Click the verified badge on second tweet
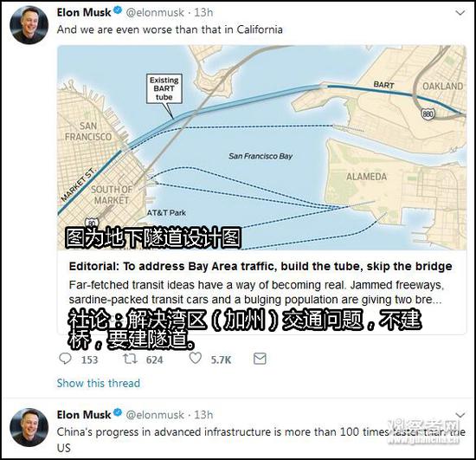This screenshot has width=476, height=460. [118, 413]
